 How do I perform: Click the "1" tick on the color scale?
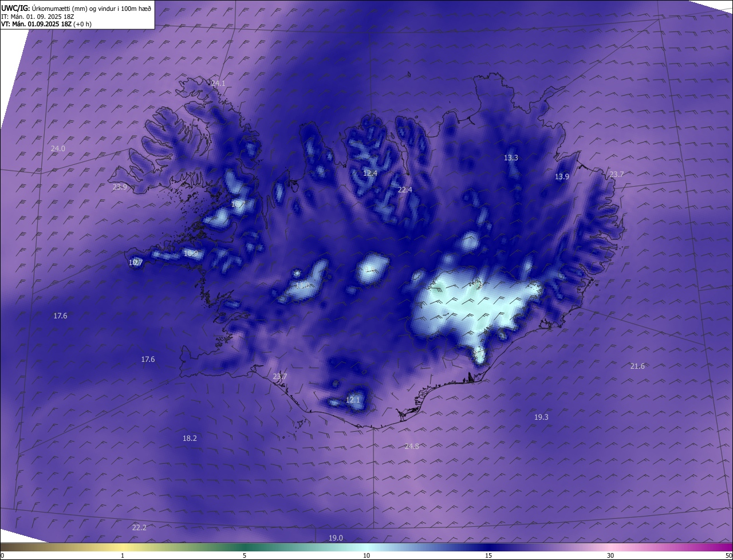click(123, 555)
